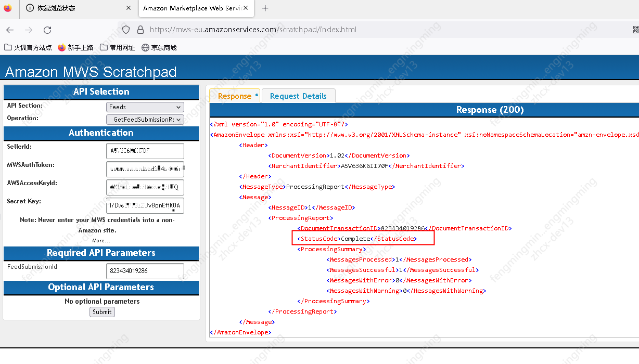Click the DocumentTransactionID line in the response
Screen dimensions: 639x364
404,228
